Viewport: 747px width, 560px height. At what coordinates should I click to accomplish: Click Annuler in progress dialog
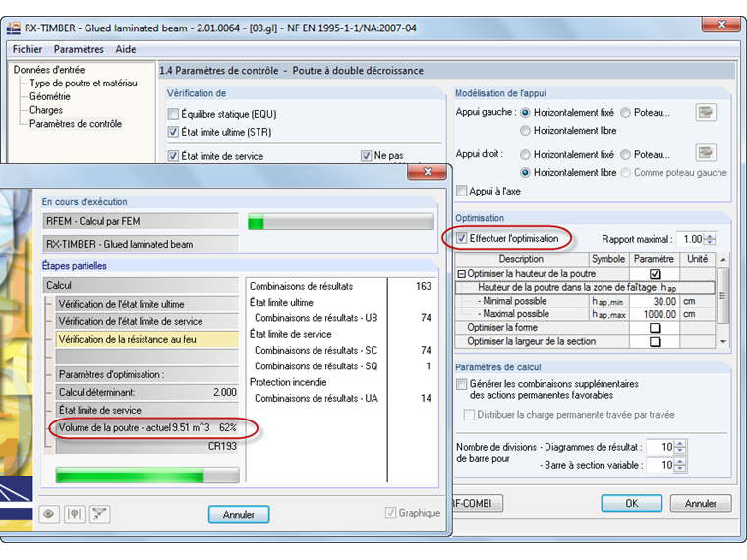click(x=239, y=514)
